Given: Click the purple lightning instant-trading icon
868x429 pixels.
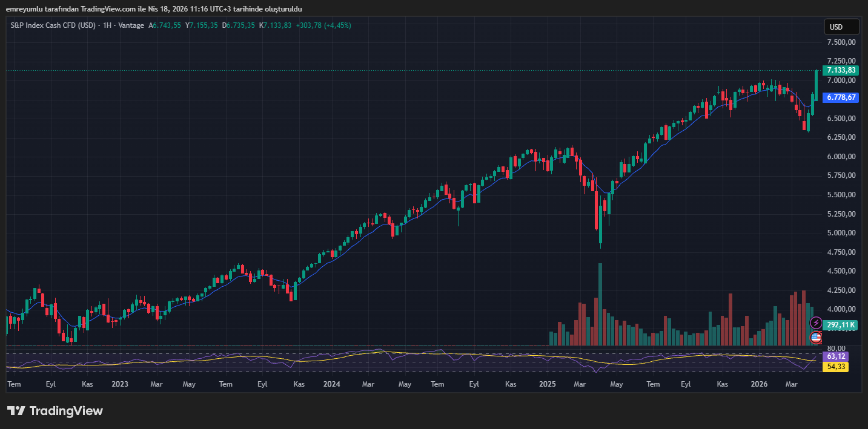Looking at the screenshot, I should coord(816,323).
